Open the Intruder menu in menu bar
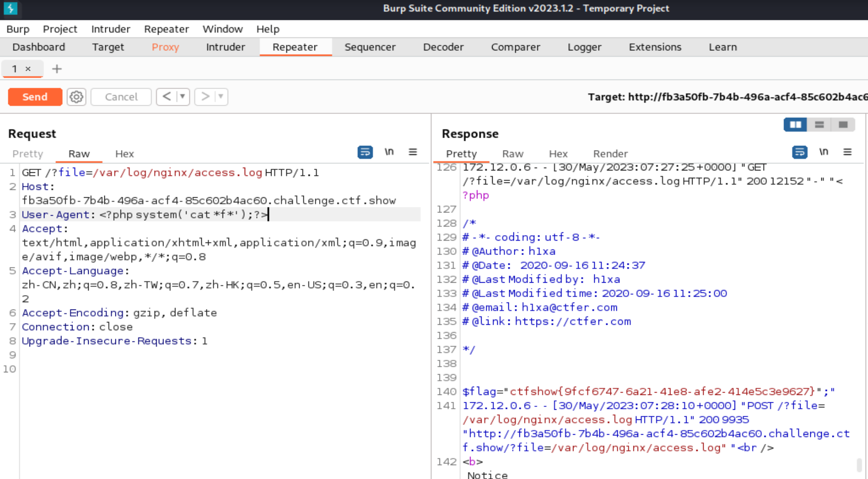This screenshot has width=868, height=479. (111, 29)
